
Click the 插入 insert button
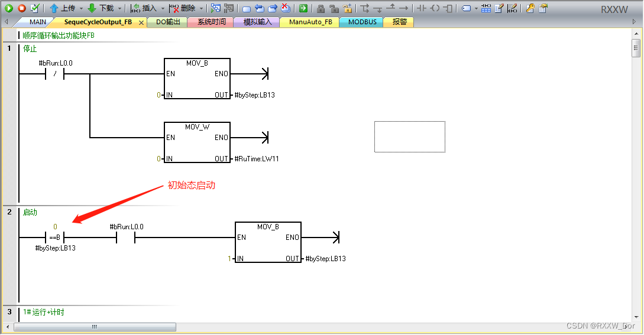pos(144,8)
